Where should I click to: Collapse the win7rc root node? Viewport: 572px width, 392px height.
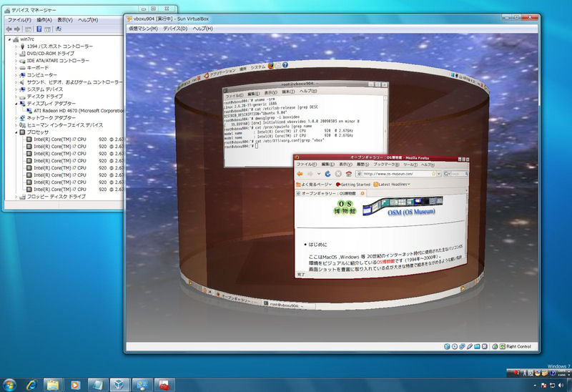click(9, 39)
